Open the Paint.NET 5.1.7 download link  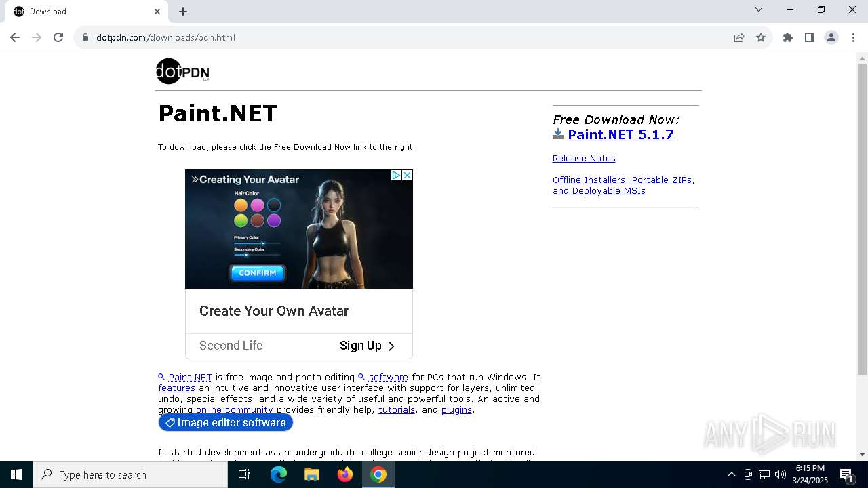[x=620, y=134]
